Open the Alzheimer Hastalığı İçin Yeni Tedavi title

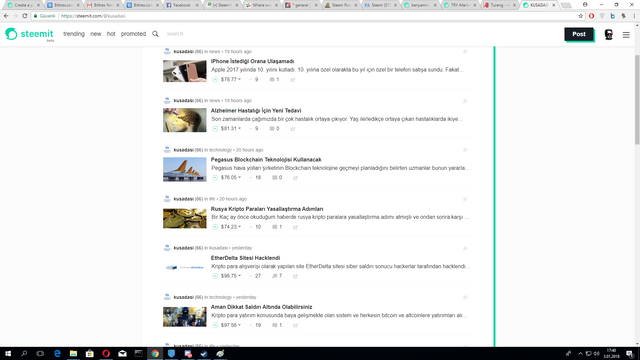[256, 111]
